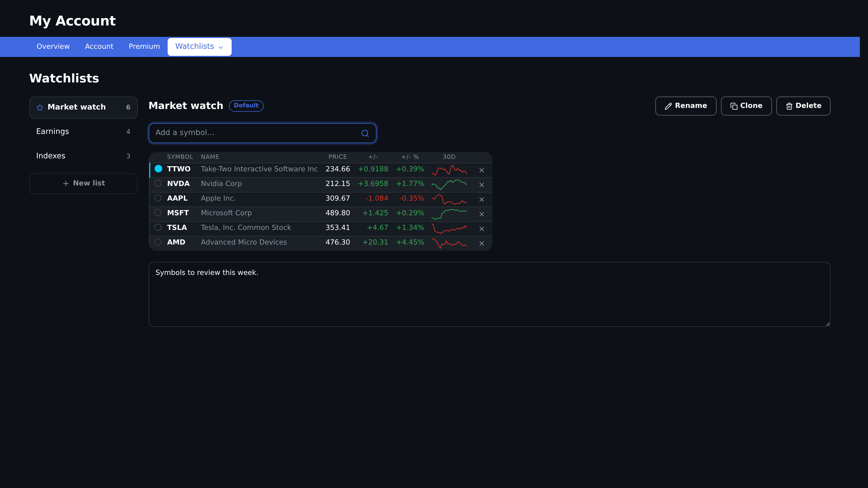The height and width of the screenshot is (488, 868).
Task: Click the Default badge
Action: 246,106
